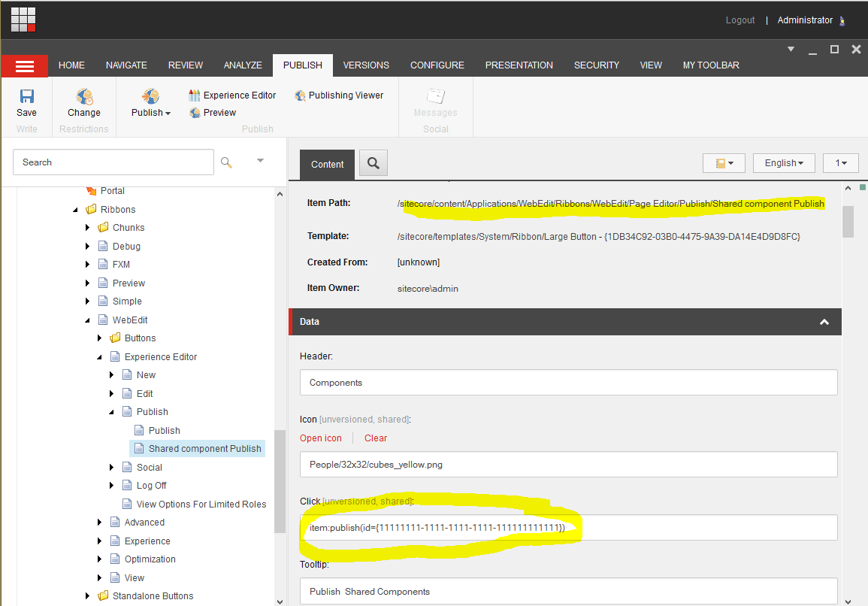Click the Preview ribbon button

(213, 113)
